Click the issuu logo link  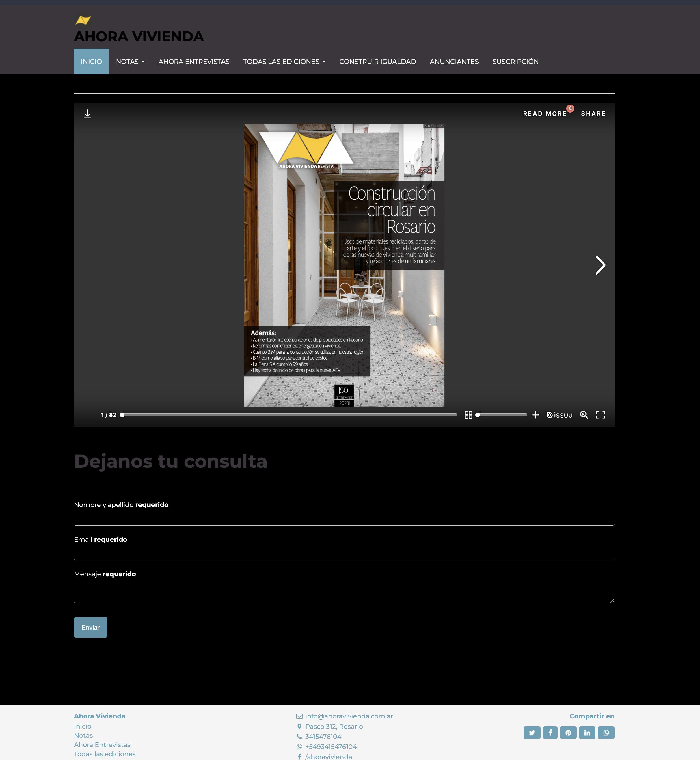[559, 415]
